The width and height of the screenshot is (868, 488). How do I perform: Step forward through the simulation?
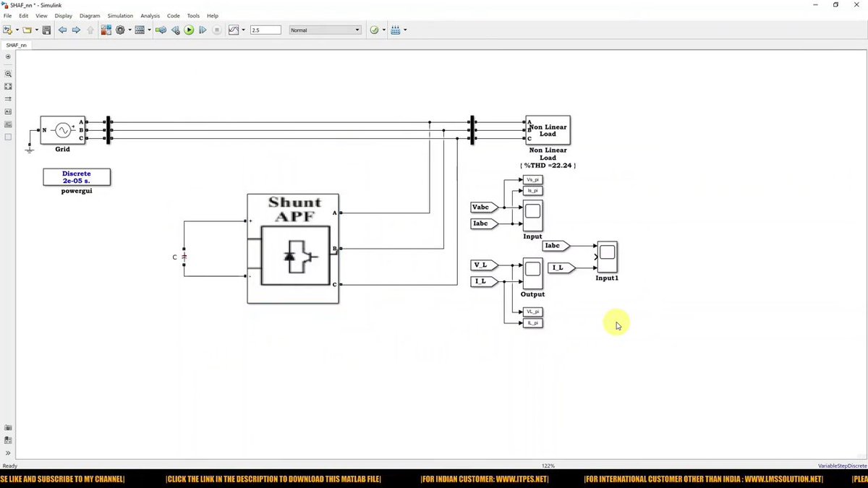(x=203, y=30)
